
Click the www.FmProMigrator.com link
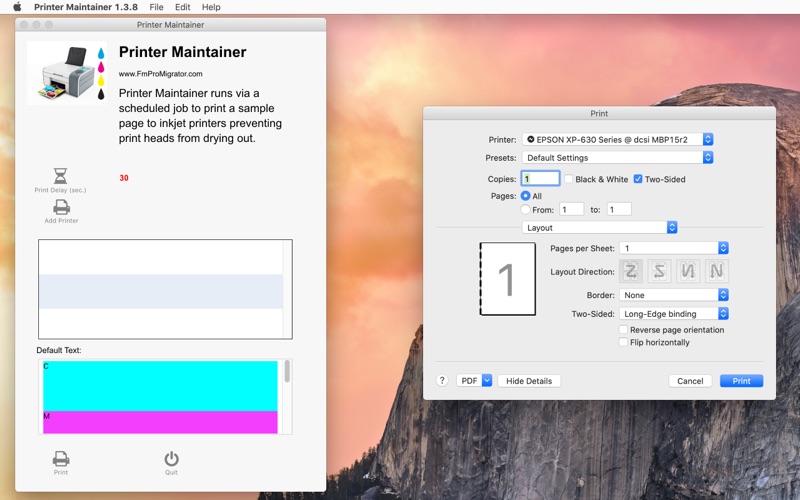click(x=161, y=73)
